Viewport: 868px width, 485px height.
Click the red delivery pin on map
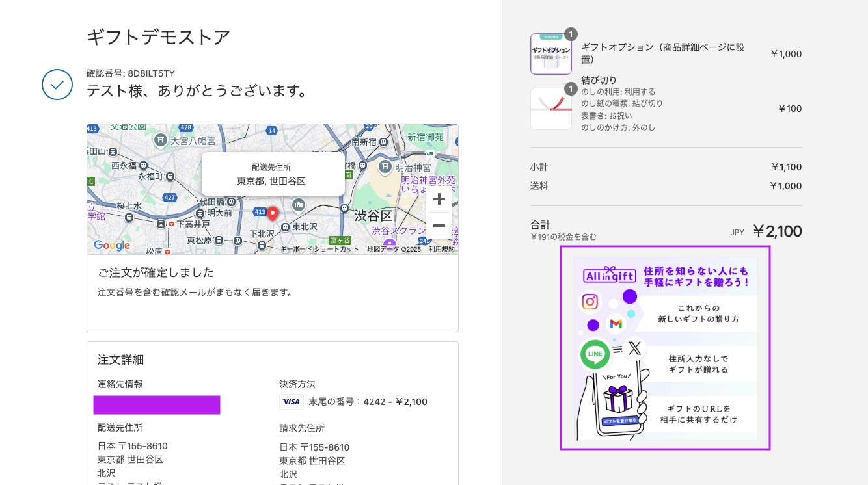click(x=273, y=213)
